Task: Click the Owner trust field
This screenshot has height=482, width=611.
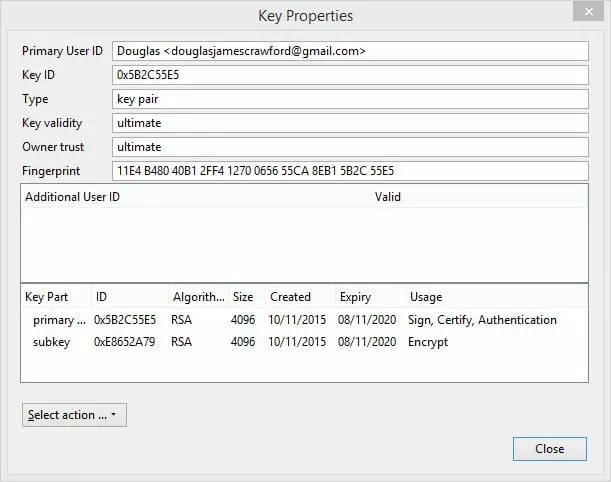Action: 349,147
